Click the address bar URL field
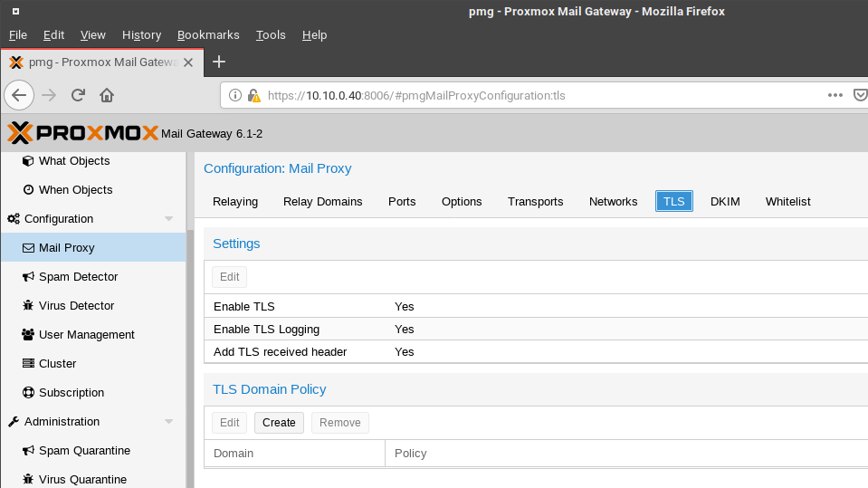The width and height of the screenshot is (868, 488). (x=543, y=95)
